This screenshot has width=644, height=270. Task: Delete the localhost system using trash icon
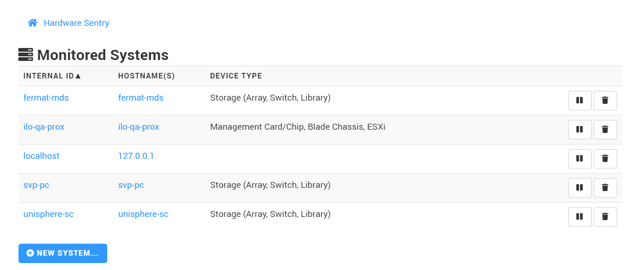[605, 158]
